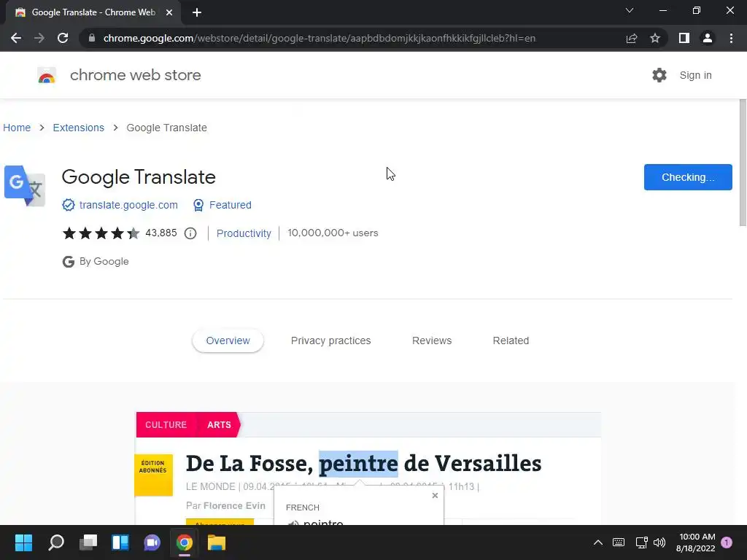Click the touch keyboard tray icon
Image resolution: width=747 pixels, height=560 pixels.
point(619,542)
